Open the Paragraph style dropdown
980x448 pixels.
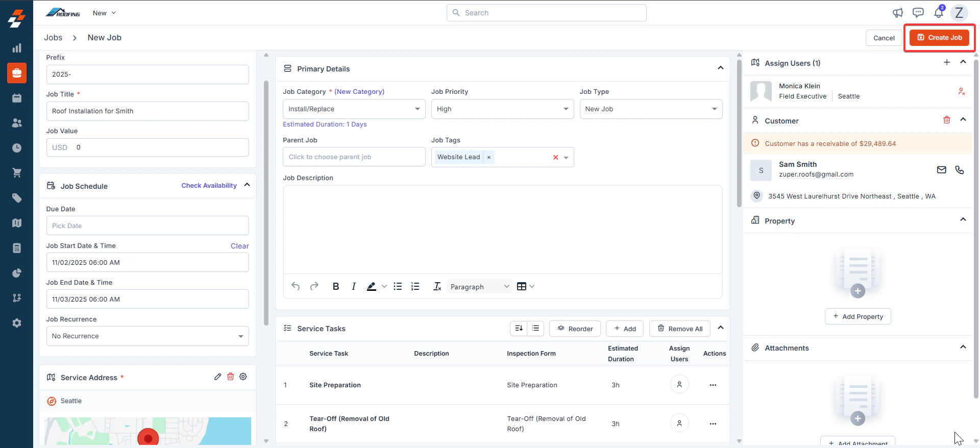coord(479,287)
